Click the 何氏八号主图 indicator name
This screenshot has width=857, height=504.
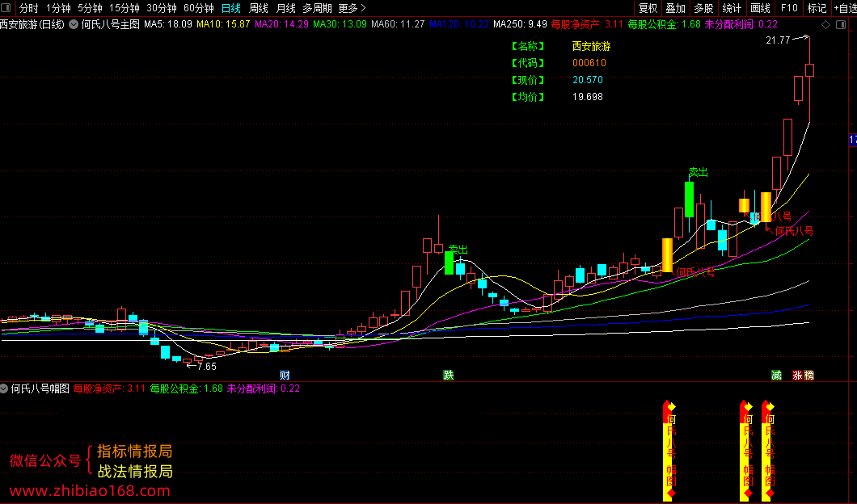pyautogui.click(x=111, y=24)
